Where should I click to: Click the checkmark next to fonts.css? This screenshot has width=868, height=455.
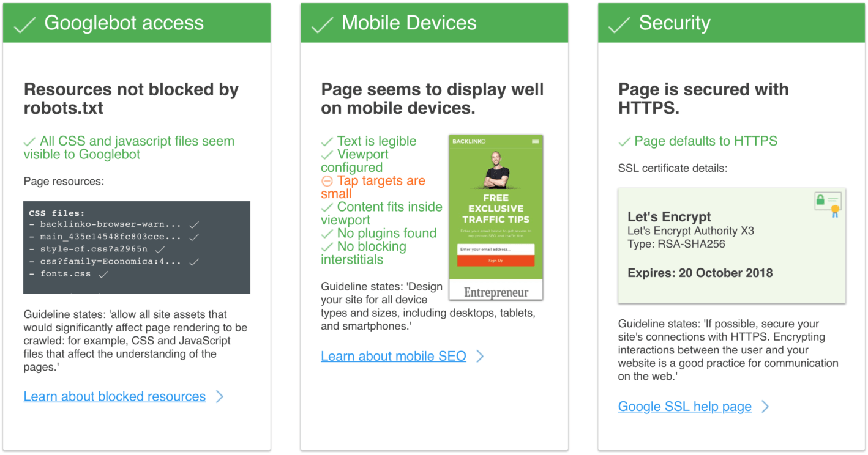tap(103, 274)
